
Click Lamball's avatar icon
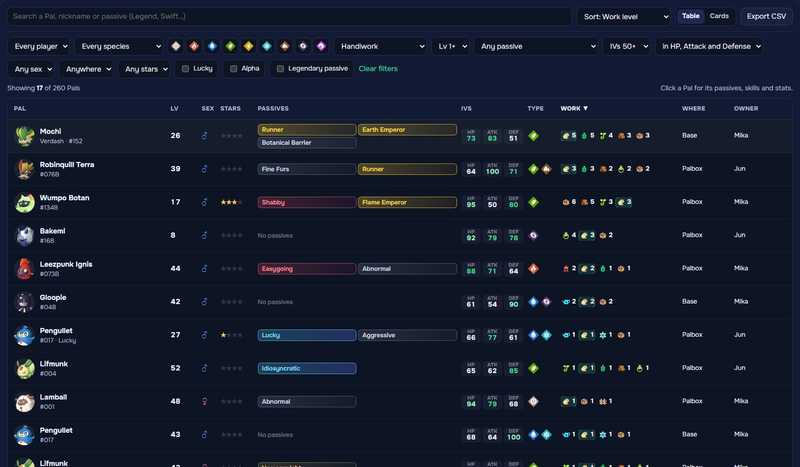[24, 402]
